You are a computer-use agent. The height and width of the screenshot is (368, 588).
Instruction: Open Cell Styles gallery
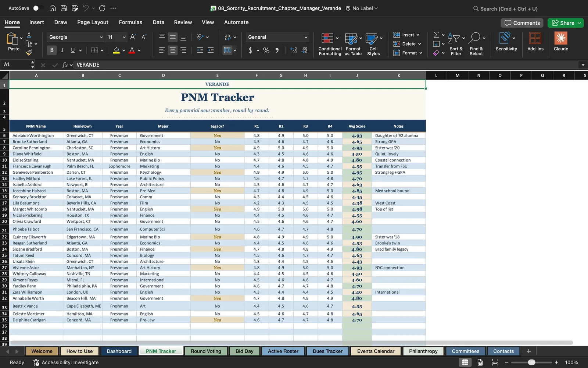373,44
